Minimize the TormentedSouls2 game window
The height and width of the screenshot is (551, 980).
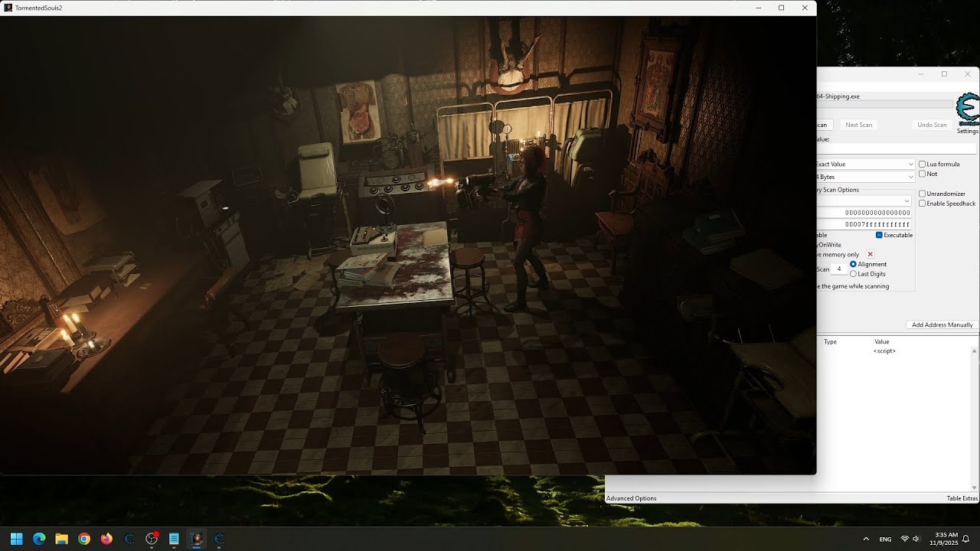click(x=758, y=8)
